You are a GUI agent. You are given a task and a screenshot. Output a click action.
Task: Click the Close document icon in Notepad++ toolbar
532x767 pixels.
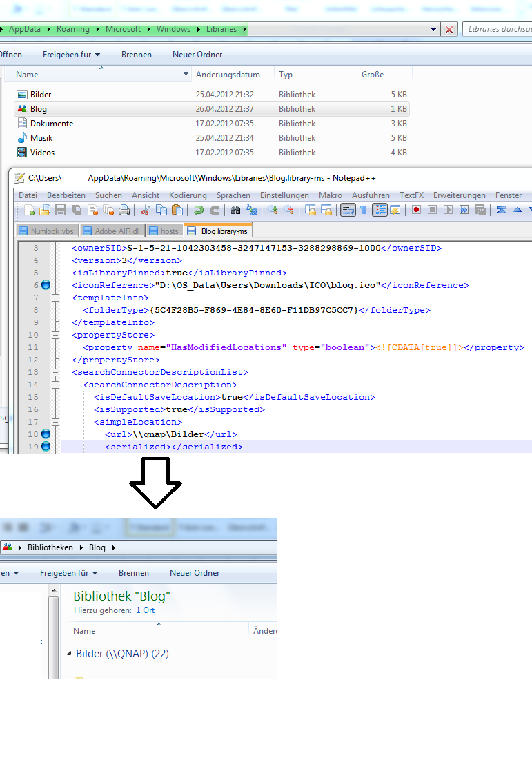92,211
